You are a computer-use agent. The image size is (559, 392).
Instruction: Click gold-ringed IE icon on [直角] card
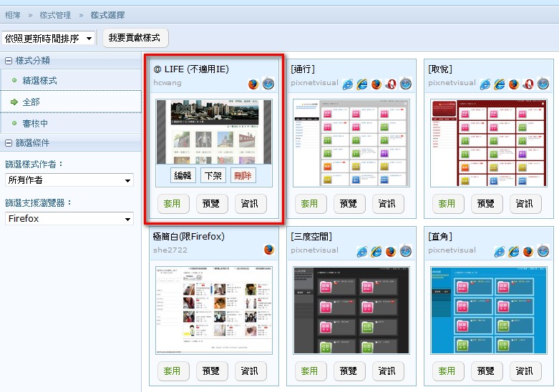[514, 252]
